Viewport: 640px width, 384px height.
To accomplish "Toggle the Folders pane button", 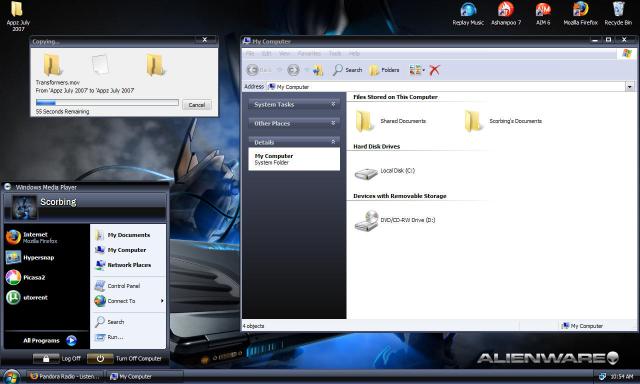I will tap(384, 70).
